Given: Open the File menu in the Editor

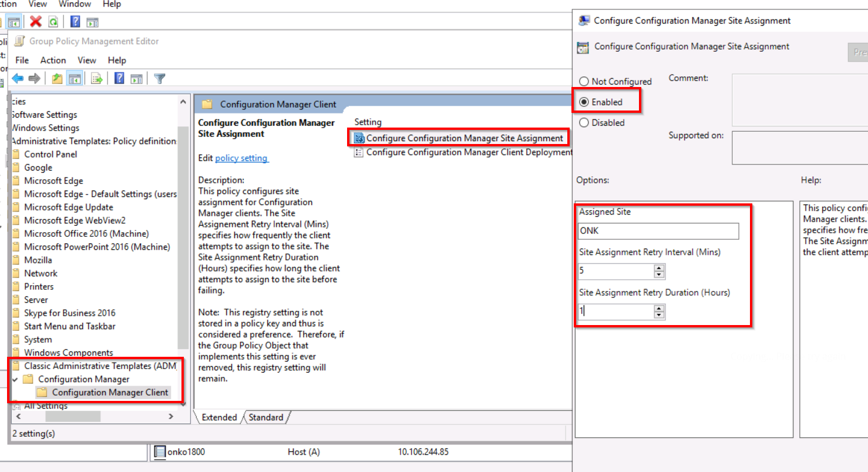Looking at the screenshot, I should pos(22,60).
